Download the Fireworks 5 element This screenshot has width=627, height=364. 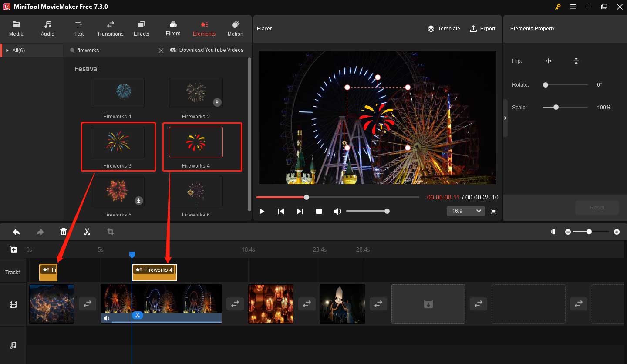coord(138,201)
